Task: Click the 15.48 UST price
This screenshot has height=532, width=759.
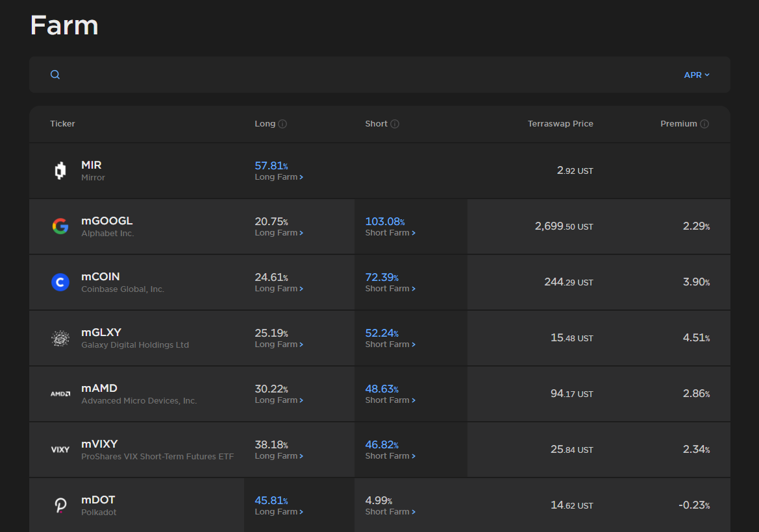Action: click(571, 337)
